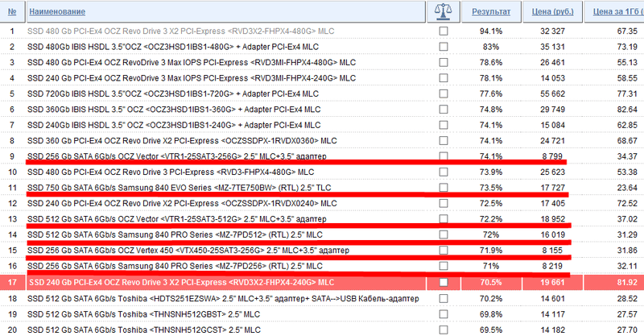The image size is (644, 336).
Task: Select checkbox for IBIS HSDL 360Gb row
Action: pos(444,110)
